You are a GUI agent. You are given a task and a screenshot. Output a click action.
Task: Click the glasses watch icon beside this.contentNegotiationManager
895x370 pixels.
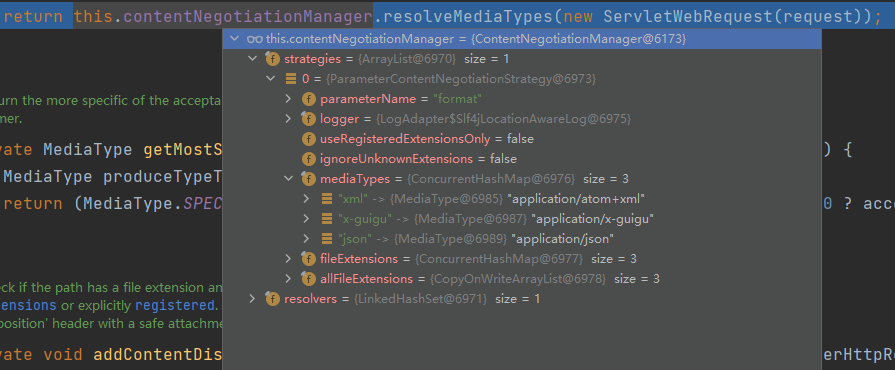pos(254,39)
